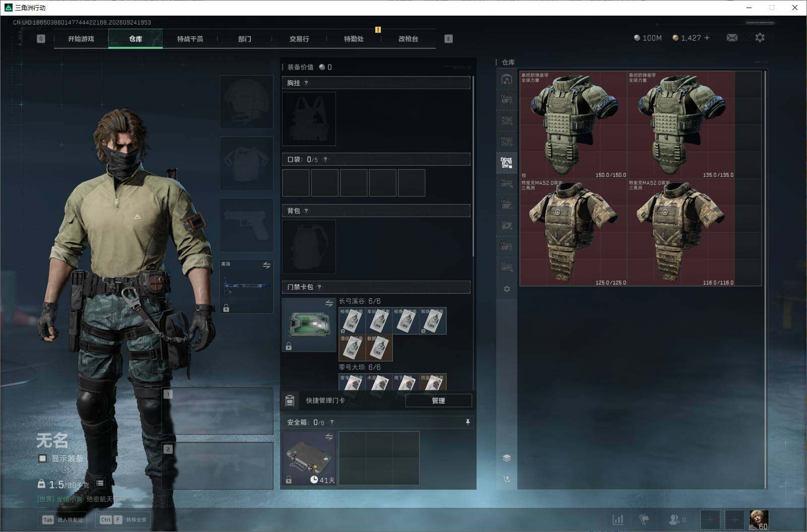Click the Tab 进入特勤处 shortcut button
Image resolution: width=807 pixels, height=532 pixels.
63,520
